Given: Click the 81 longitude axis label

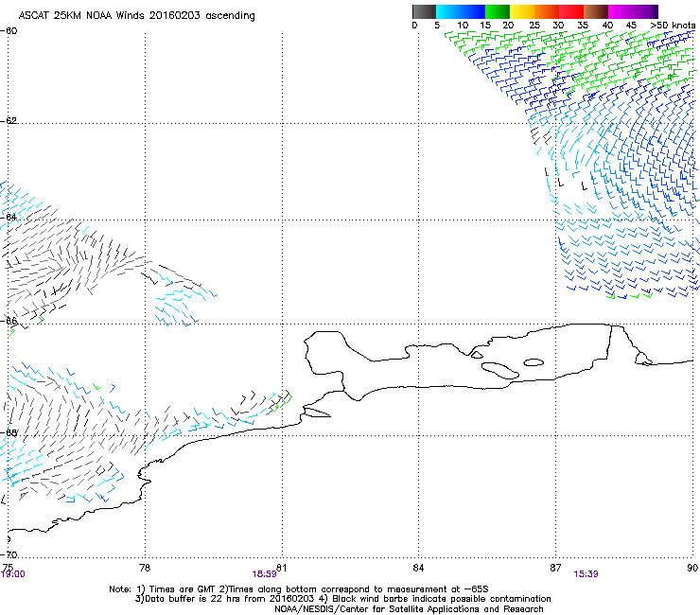Looking at the screenshot, I should (282, 568).
